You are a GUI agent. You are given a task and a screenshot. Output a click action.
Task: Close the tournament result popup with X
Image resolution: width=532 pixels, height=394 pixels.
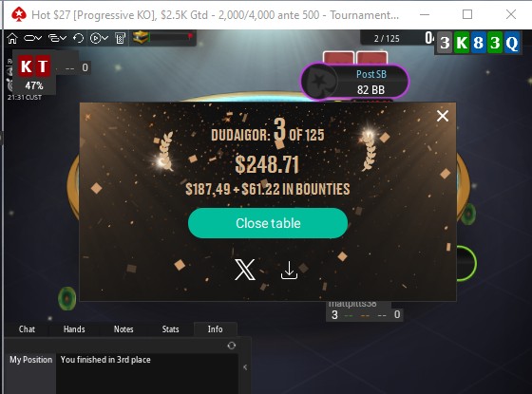(x=443, y=116)
